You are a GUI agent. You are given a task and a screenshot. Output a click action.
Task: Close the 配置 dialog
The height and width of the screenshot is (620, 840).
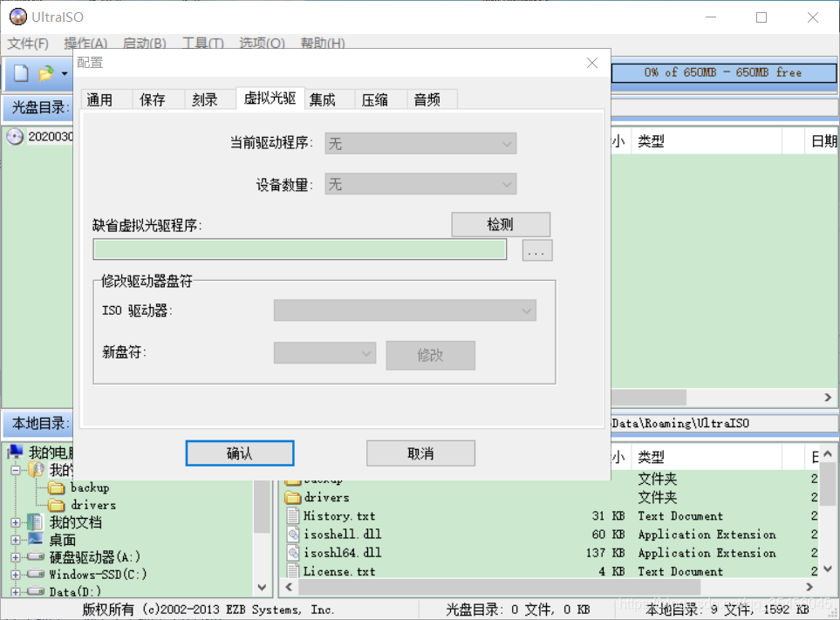pyautogui.click(x=592, y=63)
